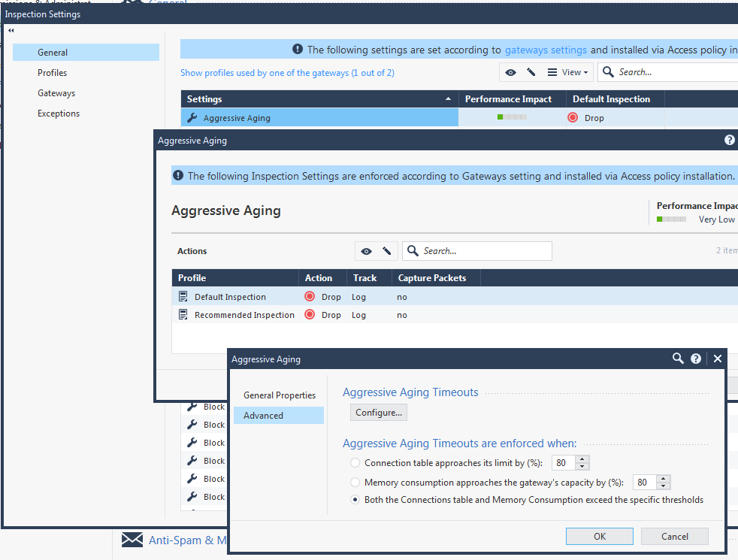Decrease the memory consumption percentage value
The image size is (738, 560).
[x=664, y=486]
